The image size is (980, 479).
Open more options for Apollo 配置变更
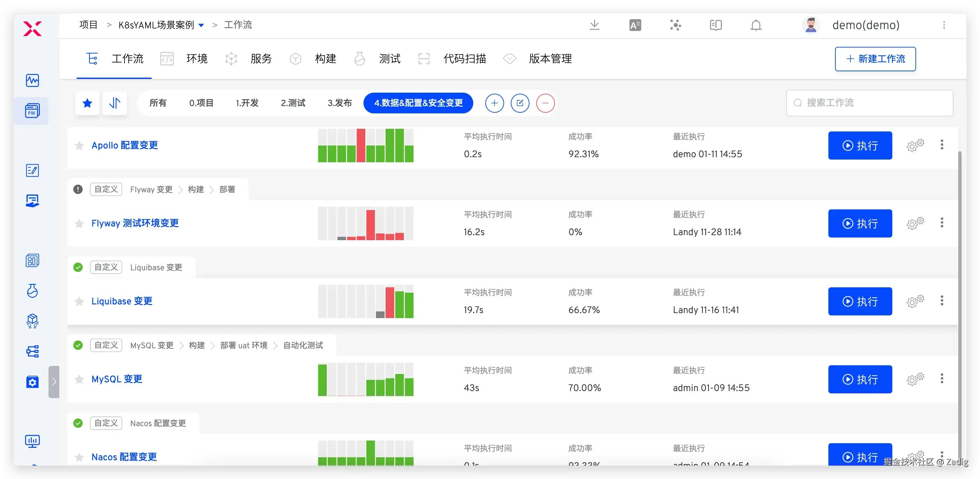pyautogui.click(x=942, y=145)
